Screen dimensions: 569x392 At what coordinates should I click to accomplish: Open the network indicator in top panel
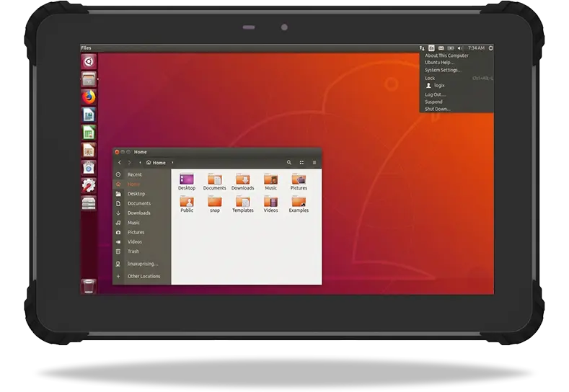click(x=422, y=48)
